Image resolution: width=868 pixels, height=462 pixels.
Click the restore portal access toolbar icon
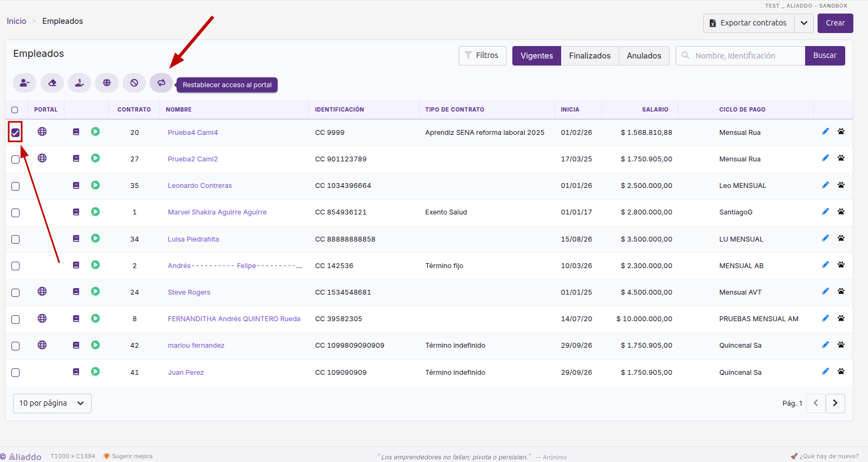coord(161,83)
